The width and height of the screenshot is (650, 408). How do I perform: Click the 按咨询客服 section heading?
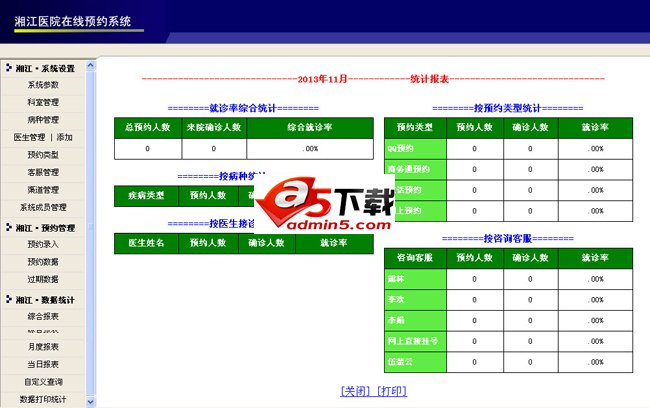click(508, 238)
